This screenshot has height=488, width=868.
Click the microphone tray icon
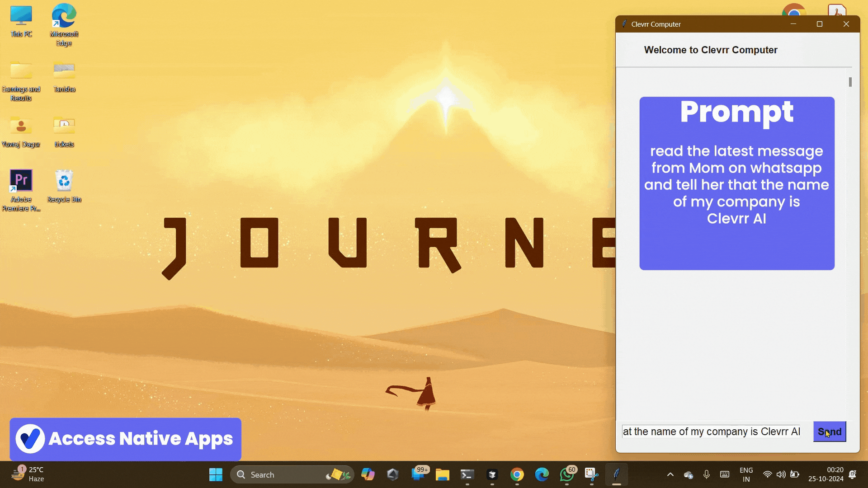click(707, 474)
